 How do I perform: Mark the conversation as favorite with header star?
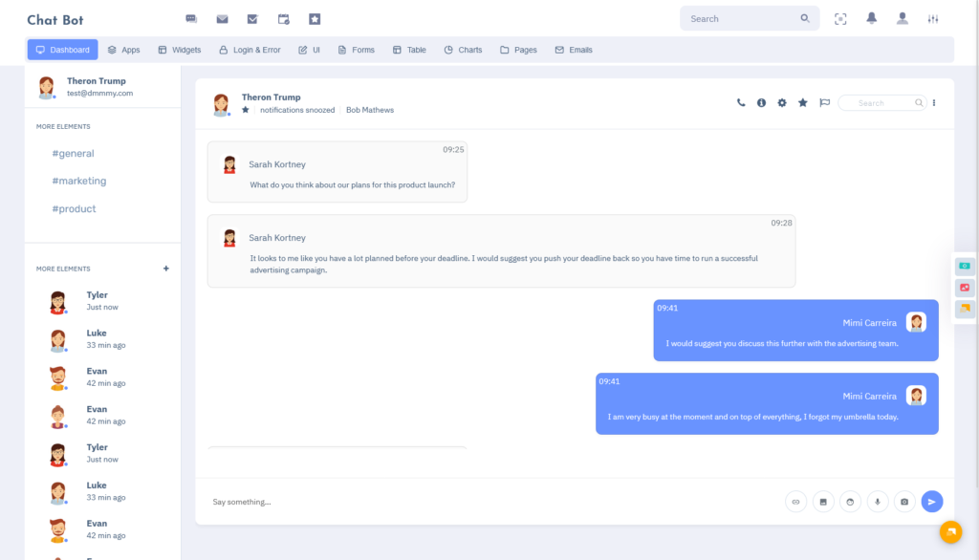point(803,102)
